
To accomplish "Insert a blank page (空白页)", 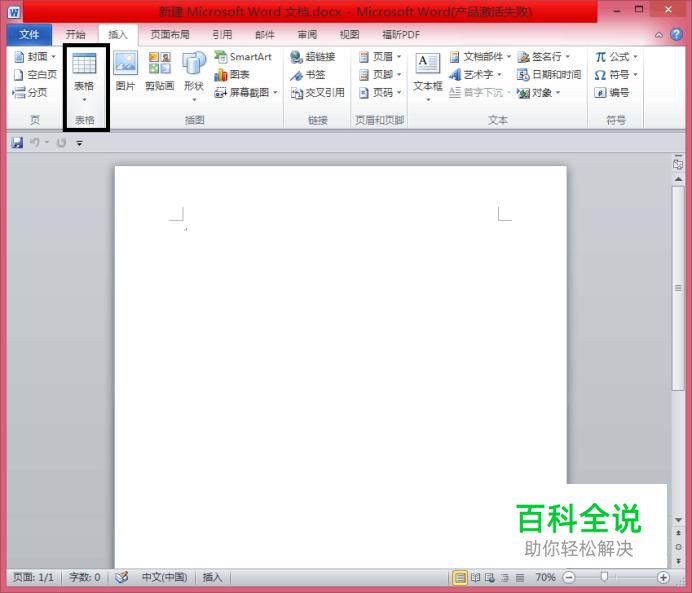I will click(35, 75).
